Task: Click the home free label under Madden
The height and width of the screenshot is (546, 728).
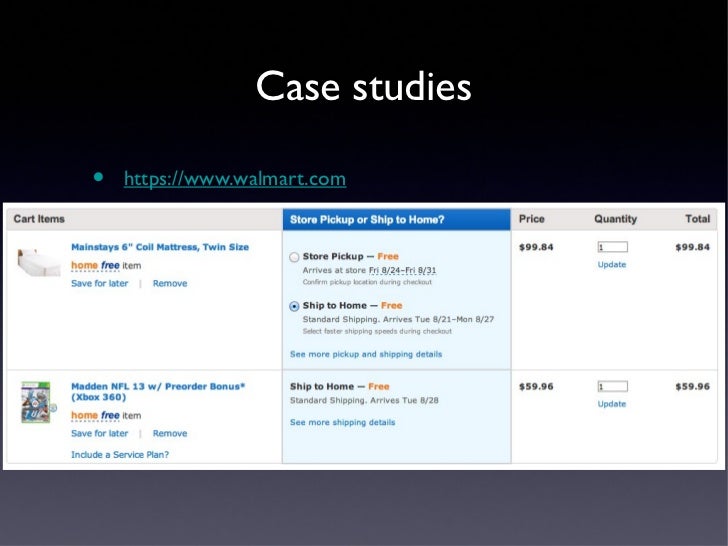Action: (x=95, y=416)
